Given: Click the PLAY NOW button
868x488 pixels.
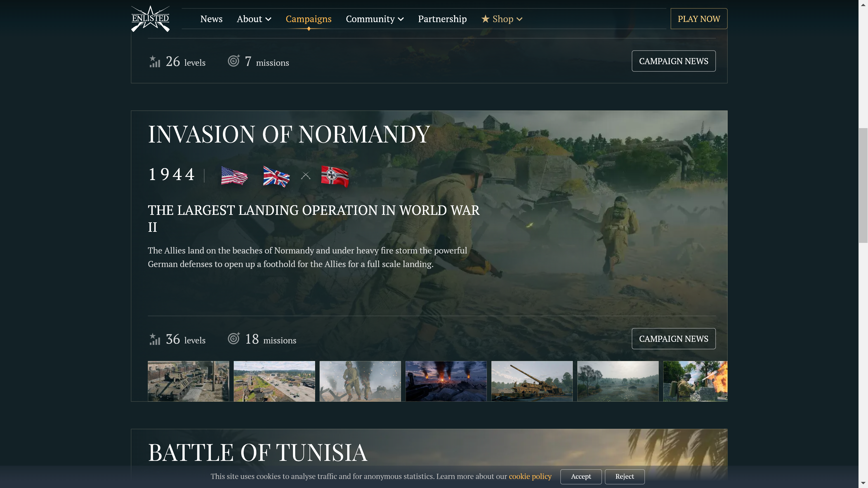Looking at the screenshot, I should (x=698, y=19).
